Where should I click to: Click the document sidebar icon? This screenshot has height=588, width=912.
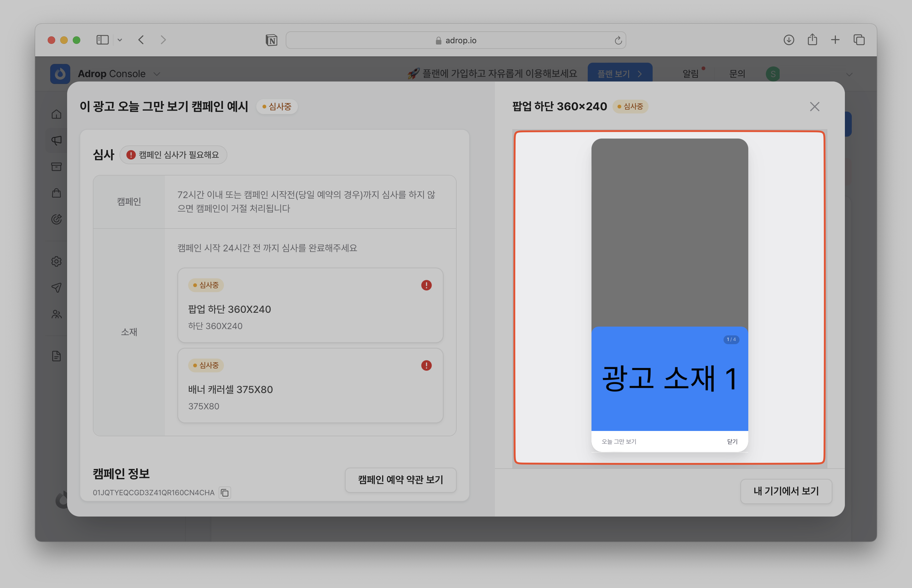click(56, 356)
